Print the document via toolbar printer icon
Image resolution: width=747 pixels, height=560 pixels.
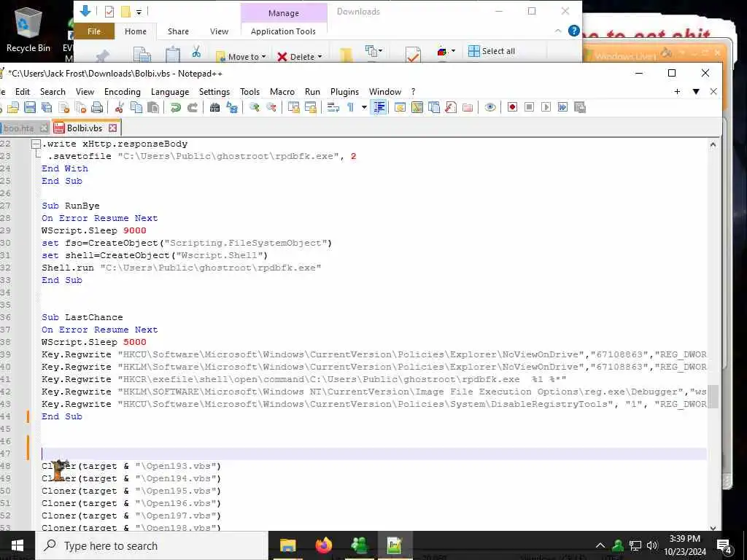(97, 107)
